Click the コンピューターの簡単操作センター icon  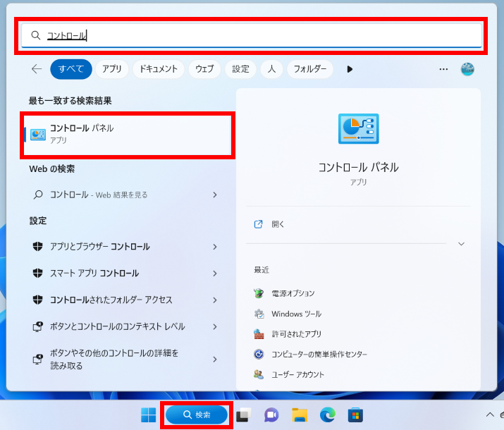pos(259,354)
